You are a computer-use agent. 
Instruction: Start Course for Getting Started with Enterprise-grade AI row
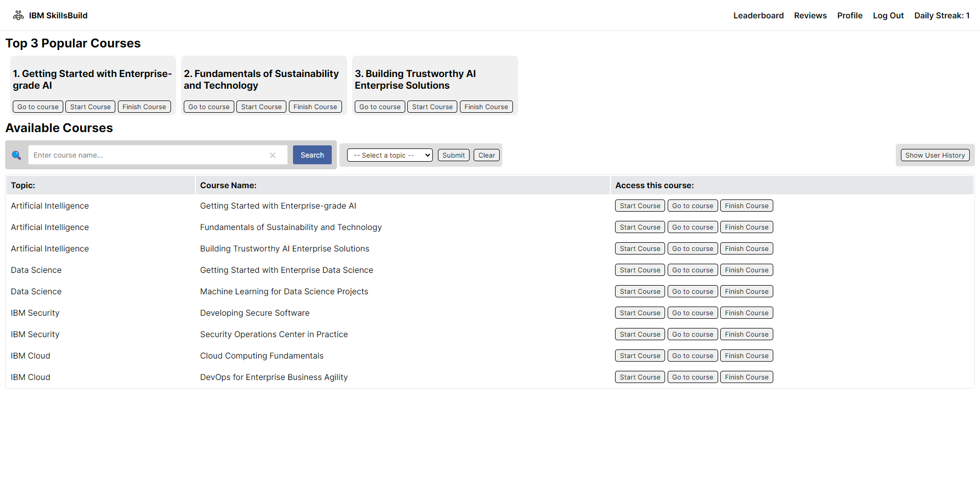click(x=640, y=206)
